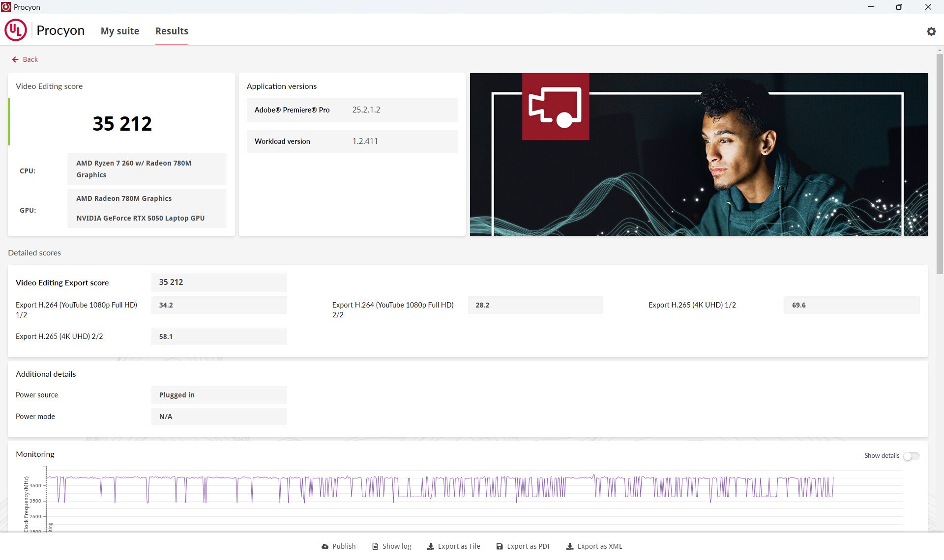Click the Export as PDF save icon
This screenshot has height=560, width=944.
(x=500, y=546)
